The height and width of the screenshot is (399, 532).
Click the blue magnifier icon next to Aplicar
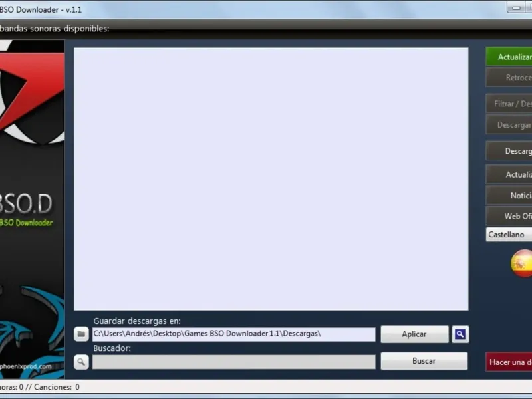tap(460, 334)
